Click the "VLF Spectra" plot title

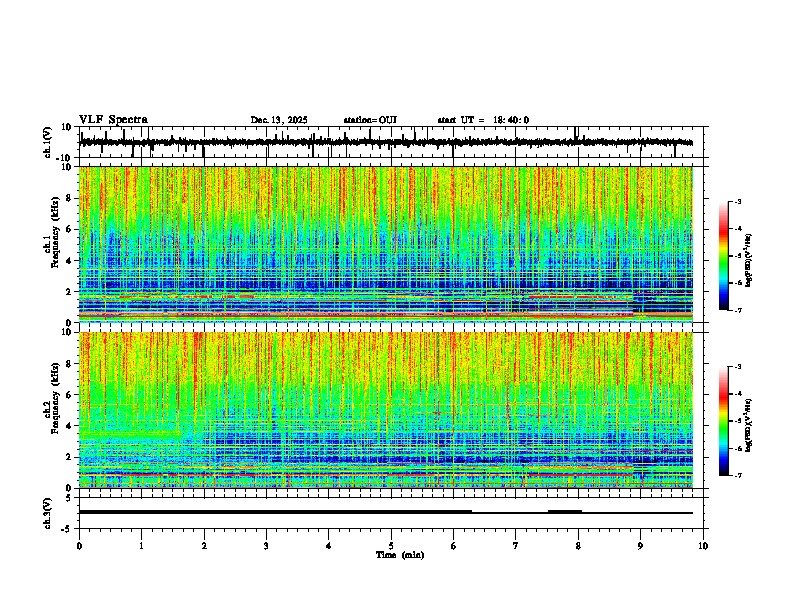(x=113, y=120)
